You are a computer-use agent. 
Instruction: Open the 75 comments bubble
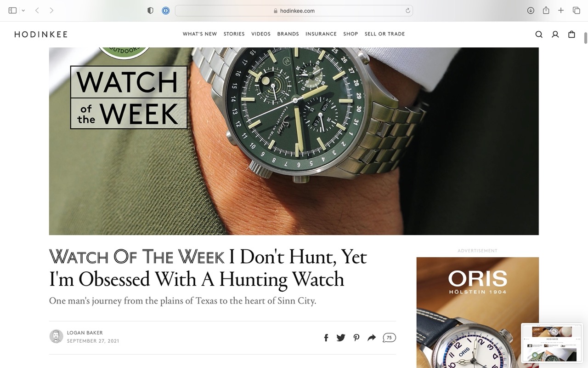click(x=389, y=338)
